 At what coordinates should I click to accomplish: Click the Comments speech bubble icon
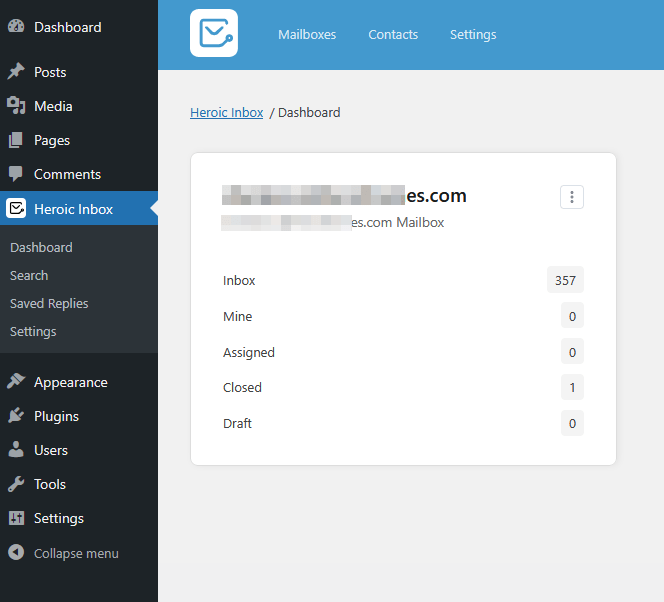coord(16,174)
